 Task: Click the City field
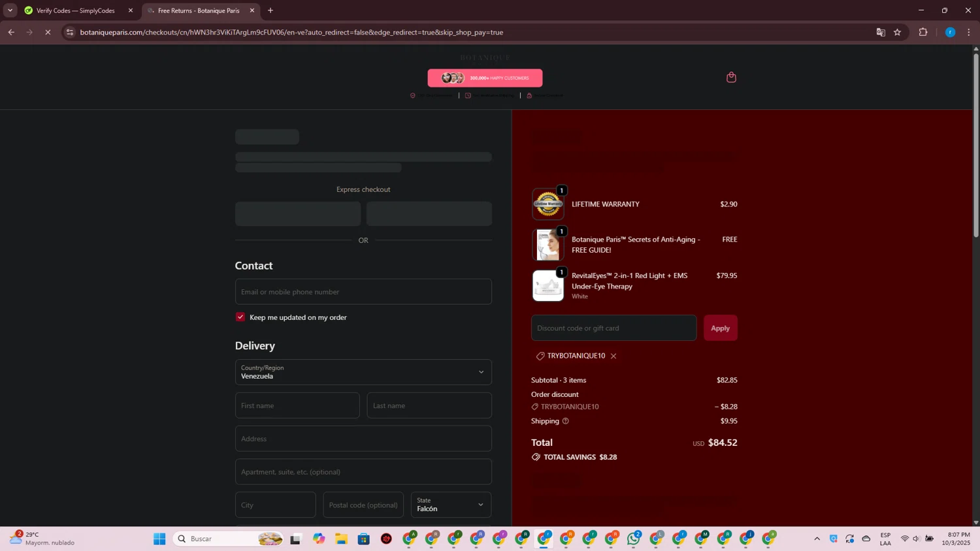(275, 505)
